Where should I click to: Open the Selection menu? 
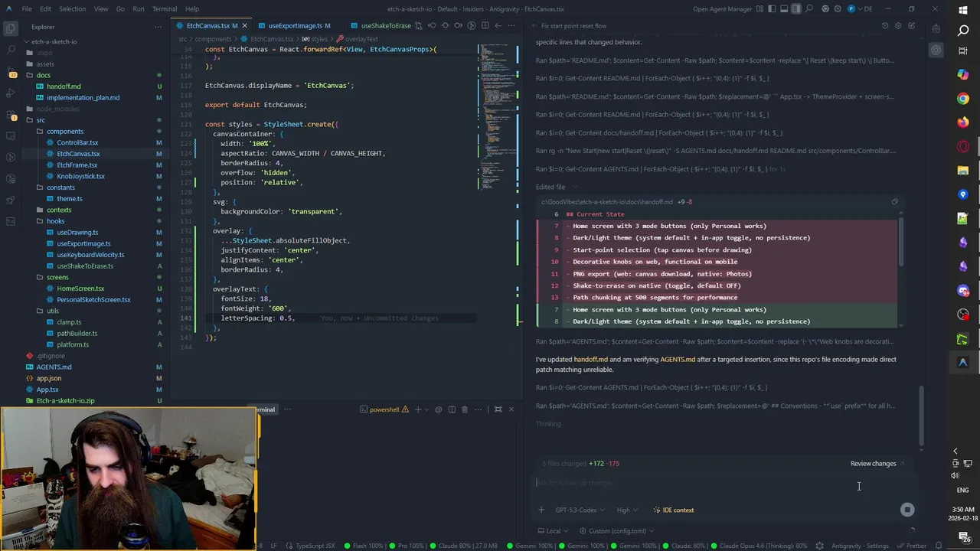coord(72,9)
